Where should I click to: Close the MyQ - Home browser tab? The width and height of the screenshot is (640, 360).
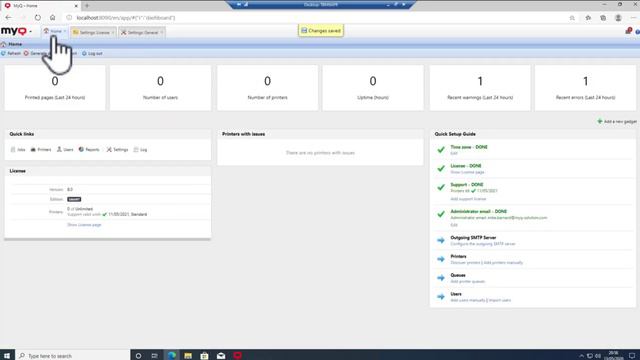[76, 6]
